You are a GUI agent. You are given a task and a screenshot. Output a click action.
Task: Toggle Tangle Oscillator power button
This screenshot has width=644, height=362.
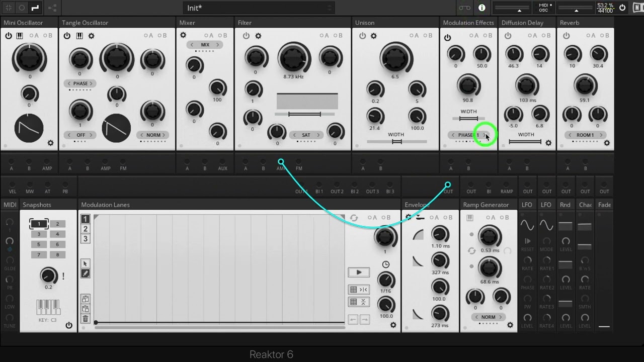pos(67,36)
